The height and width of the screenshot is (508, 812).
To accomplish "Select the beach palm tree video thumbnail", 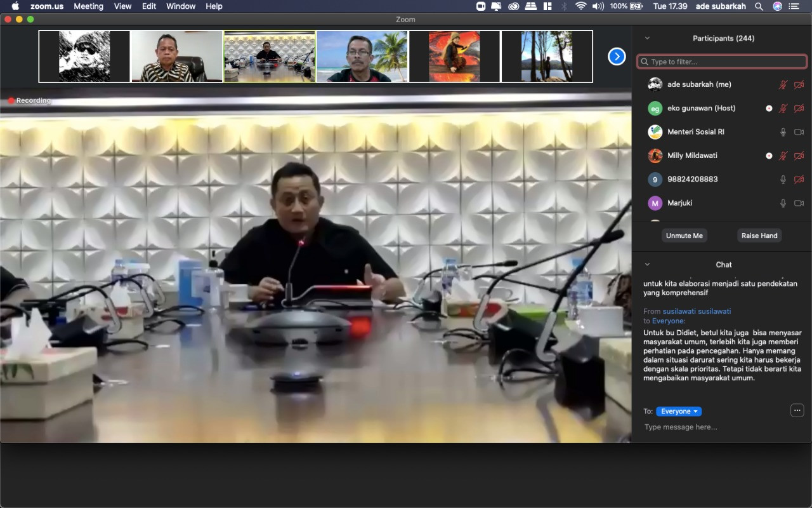I will coord(362,57).
